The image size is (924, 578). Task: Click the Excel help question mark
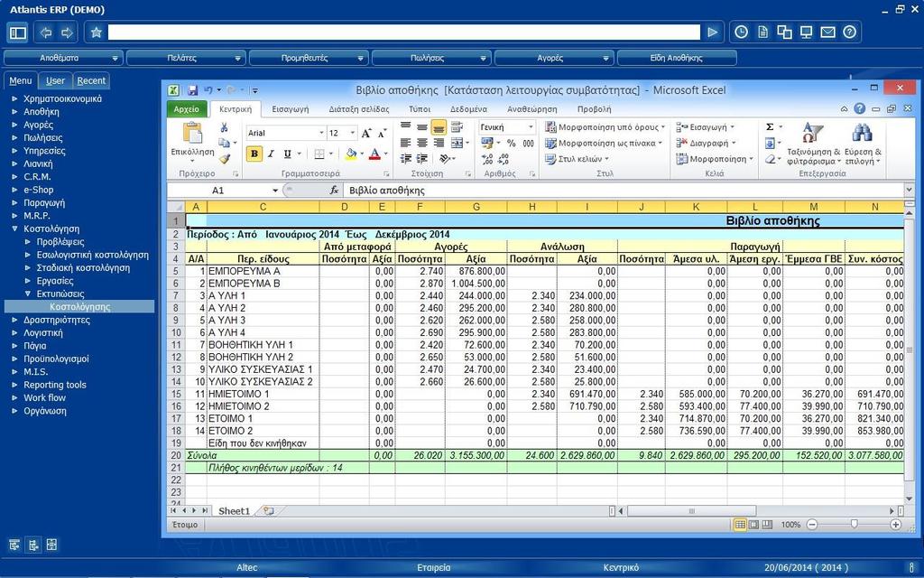(x=860, y=108)
